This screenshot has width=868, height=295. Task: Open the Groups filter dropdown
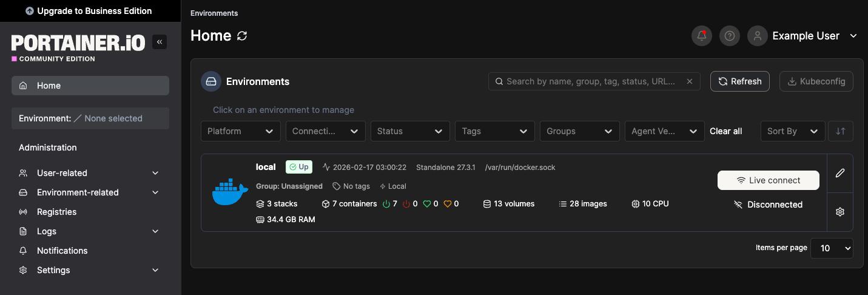pos(580,131)
